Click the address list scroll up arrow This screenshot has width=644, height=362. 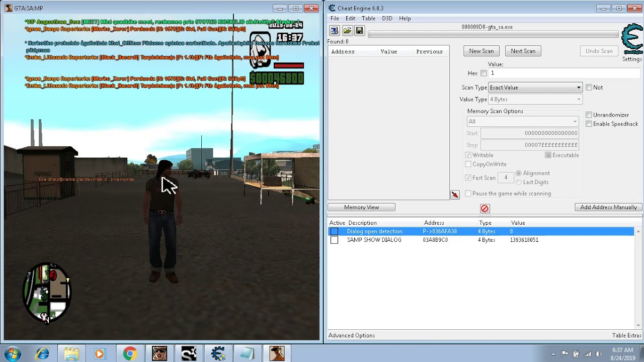pyautogui.click(x=638, y=232)
